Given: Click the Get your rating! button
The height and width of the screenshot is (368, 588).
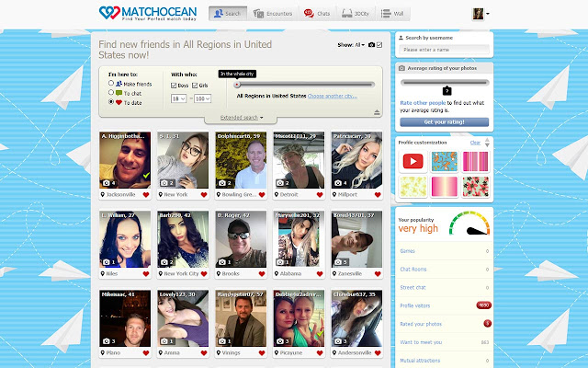Looking at the screenshot, I should [x=445, y=122].
